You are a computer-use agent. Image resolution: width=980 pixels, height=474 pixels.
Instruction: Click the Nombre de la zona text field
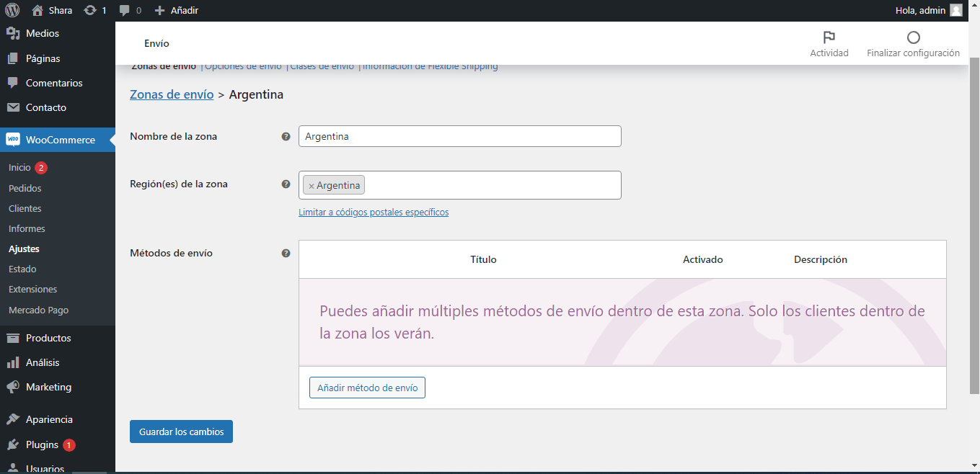point(459,136)
